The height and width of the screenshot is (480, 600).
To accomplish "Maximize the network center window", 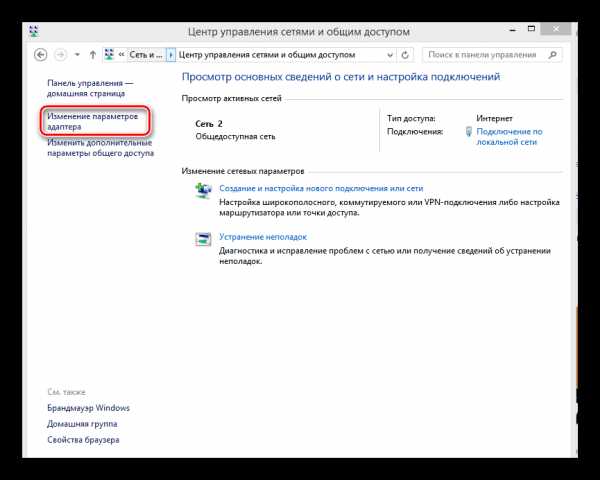I will click(531, 29).
